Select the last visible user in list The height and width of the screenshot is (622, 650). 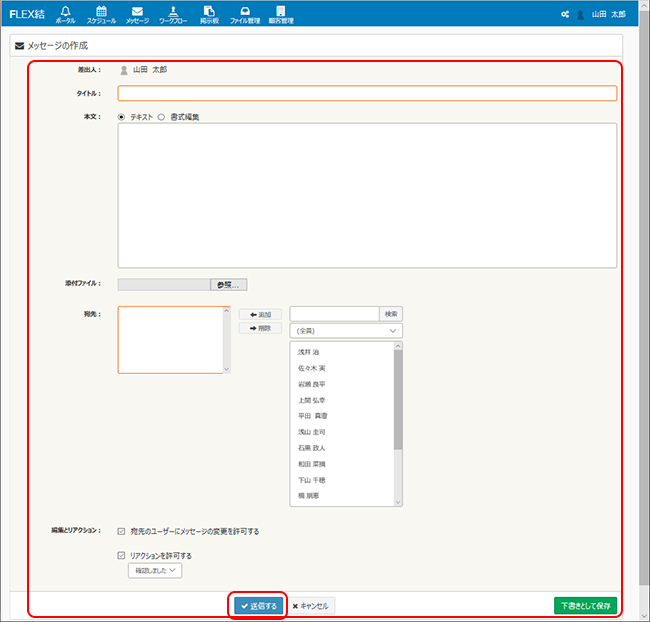[308, 496]
